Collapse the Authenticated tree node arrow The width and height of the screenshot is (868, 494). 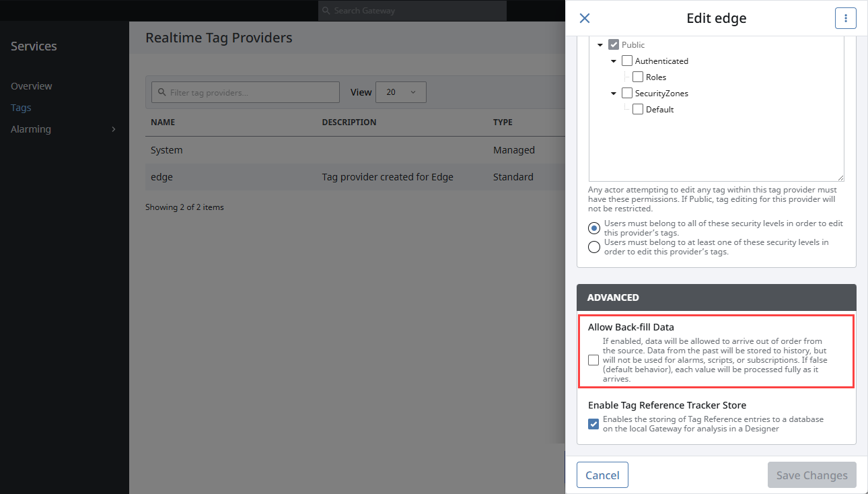click(x=614, y=61)
